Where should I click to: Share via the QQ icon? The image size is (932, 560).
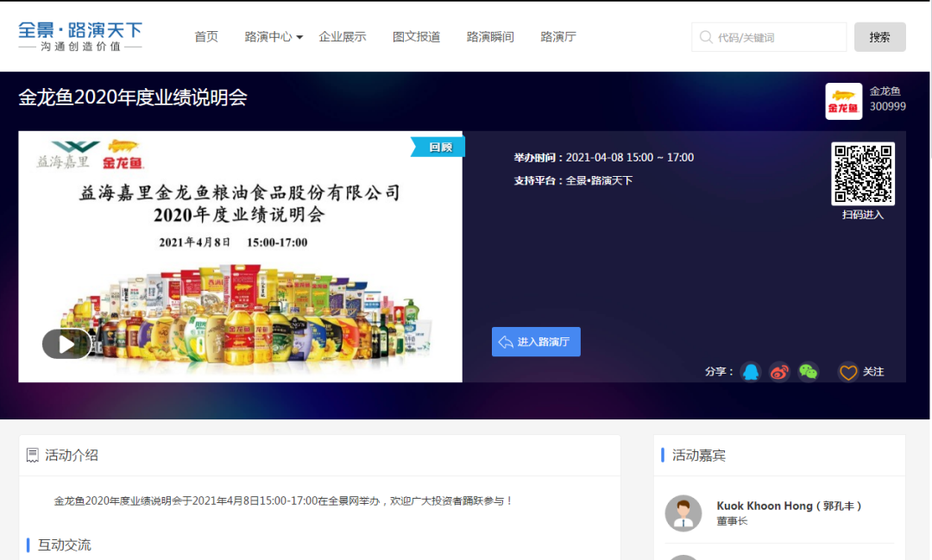click(x=751, y=372)
